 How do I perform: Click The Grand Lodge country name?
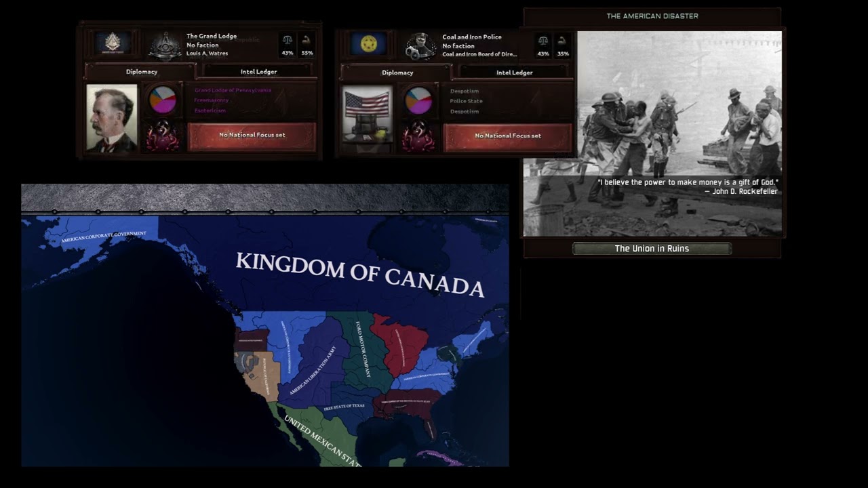(x=212, y=36)
